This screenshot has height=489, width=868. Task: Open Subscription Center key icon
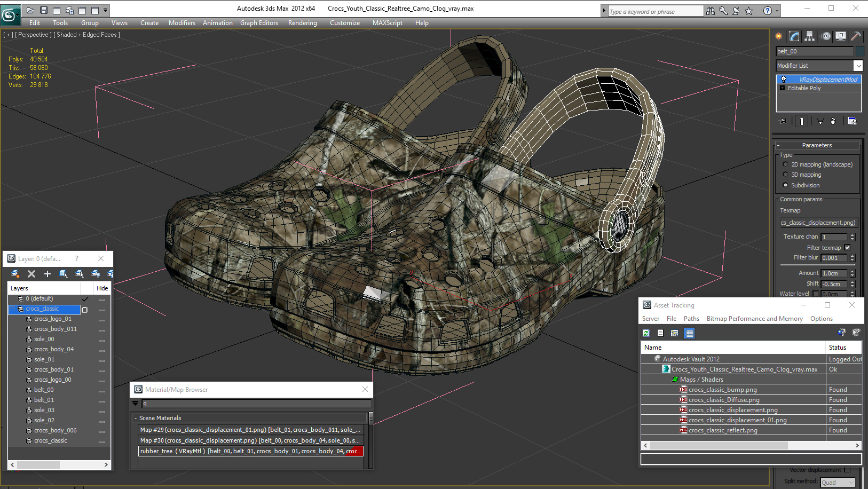tap(723, 11)
